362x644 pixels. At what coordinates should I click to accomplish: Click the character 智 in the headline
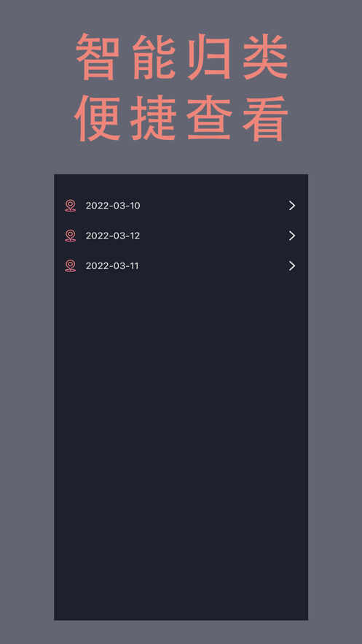pos(98,57)
